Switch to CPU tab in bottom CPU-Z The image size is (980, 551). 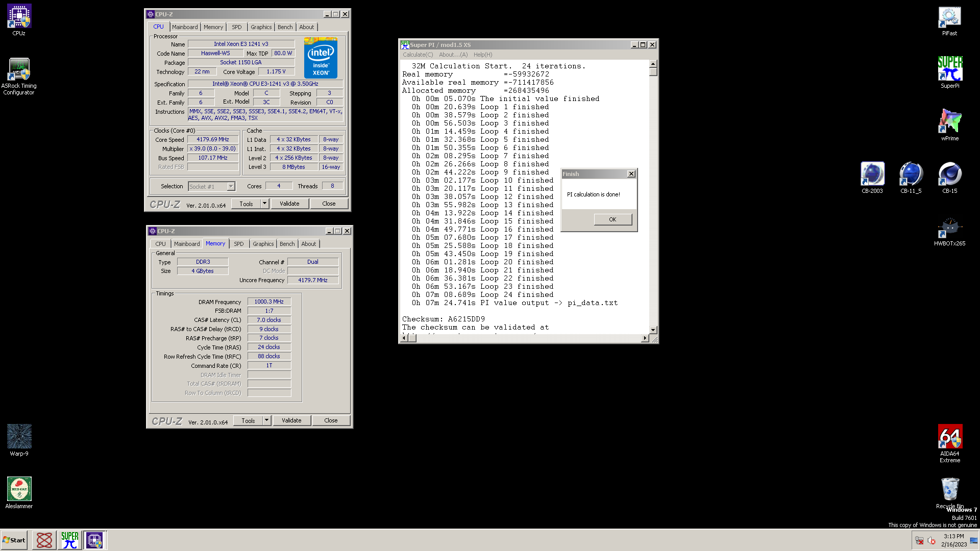161,244
